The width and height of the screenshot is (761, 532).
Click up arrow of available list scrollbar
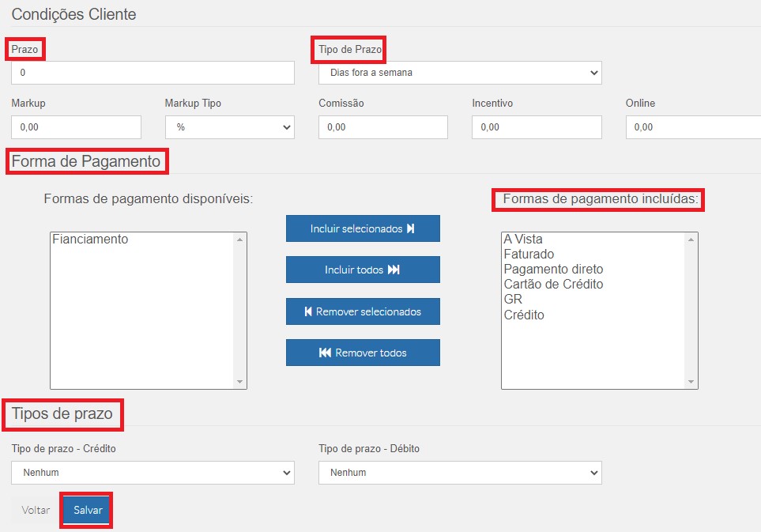pyautogui.click(x=239, y=240)
